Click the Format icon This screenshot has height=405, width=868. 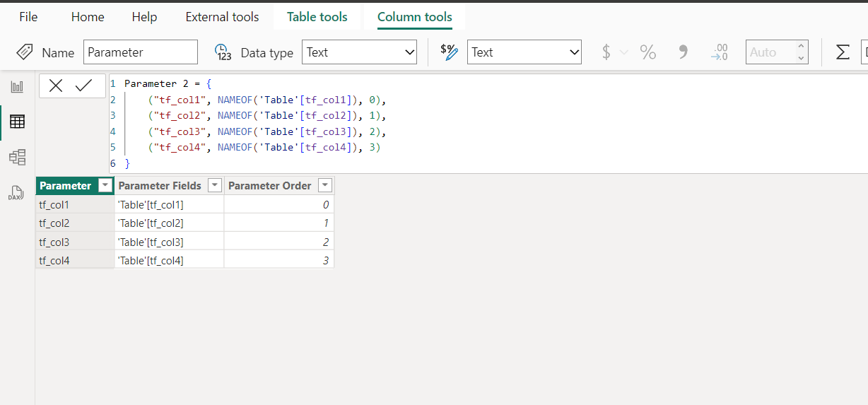click(x=449, y=52)
